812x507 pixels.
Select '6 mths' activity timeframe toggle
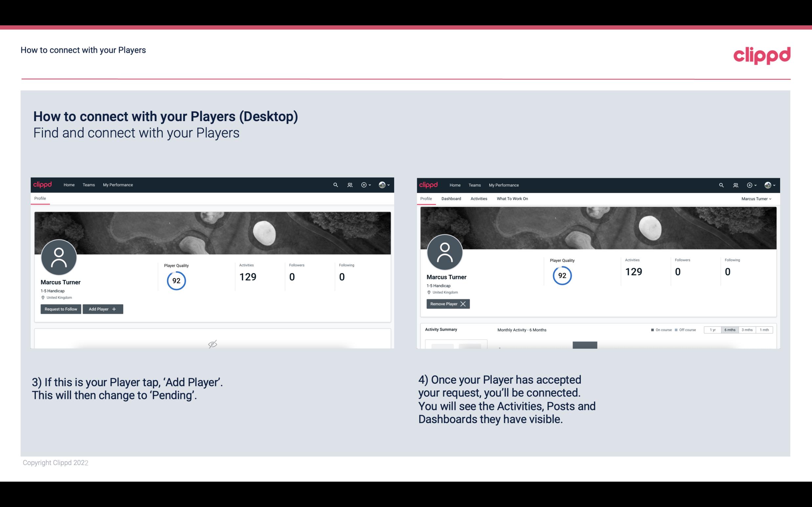(730, 329)
